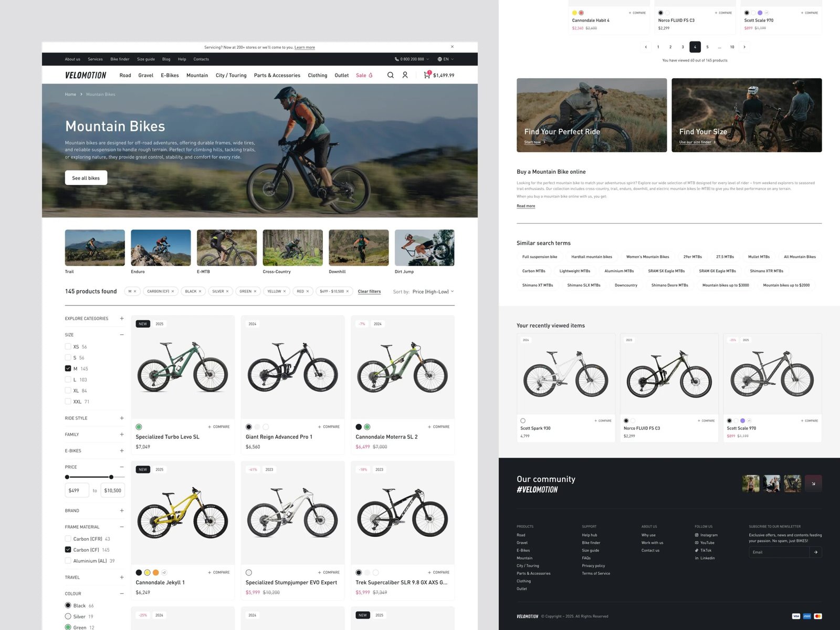Enable Aluminium (AL) frame material checkbox
The image size is (840, 630).
(68, 561)
